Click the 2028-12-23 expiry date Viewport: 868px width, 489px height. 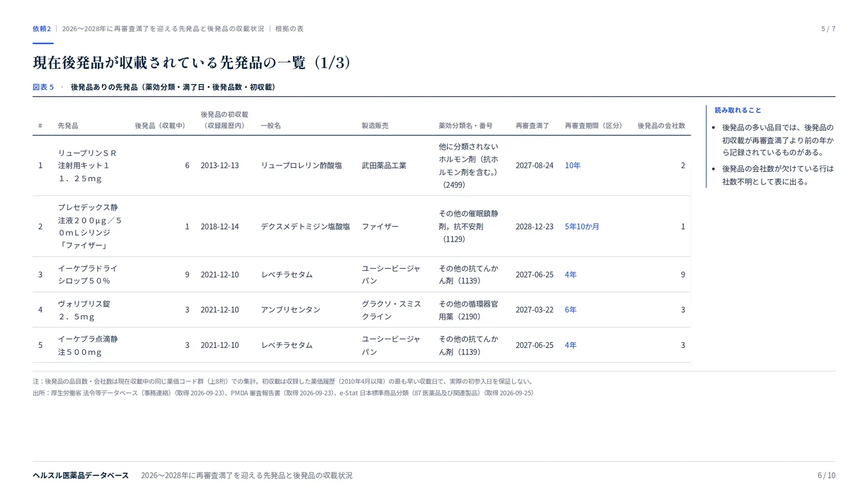[x=534, y=226]
